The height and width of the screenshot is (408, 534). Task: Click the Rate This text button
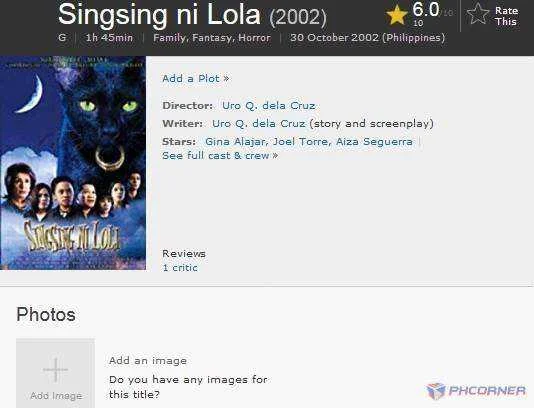(506, 16)
